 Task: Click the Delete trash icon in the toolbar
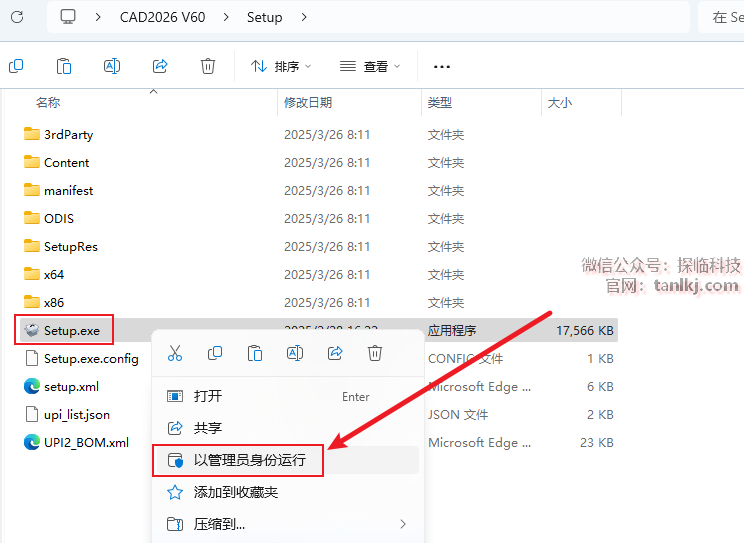208,66
